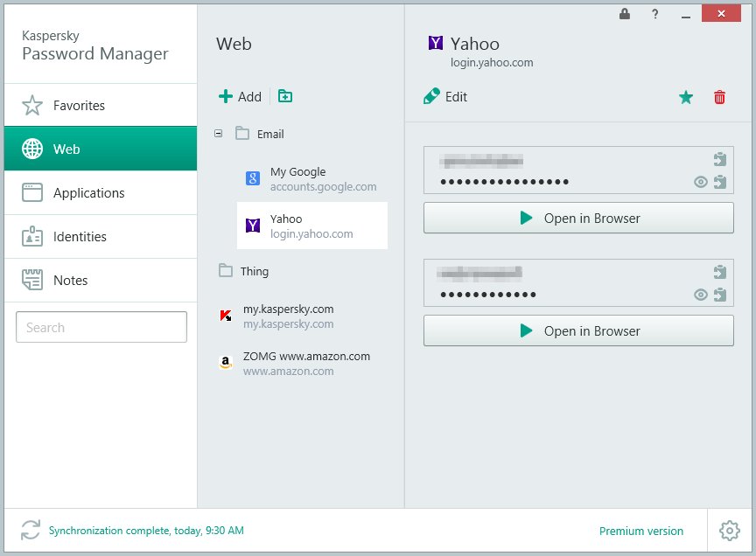Click the Google icon of My Google
The height and width of the screenshot is (556, 756).
click(253, 178)
